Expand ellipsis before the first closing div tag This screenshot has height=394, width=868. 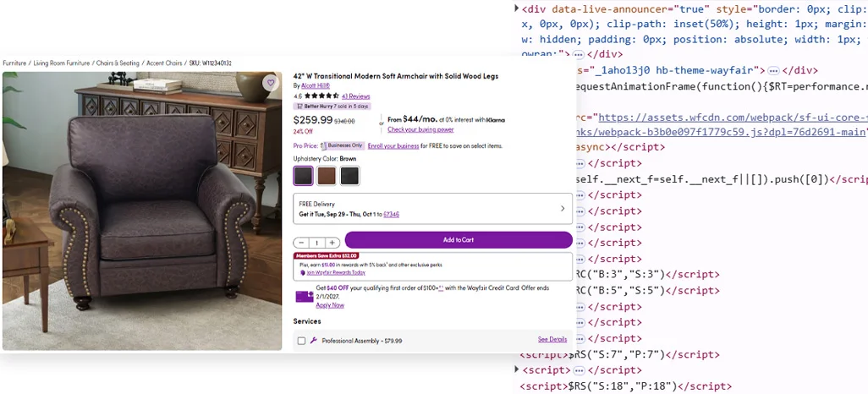[x=578, y=54]
